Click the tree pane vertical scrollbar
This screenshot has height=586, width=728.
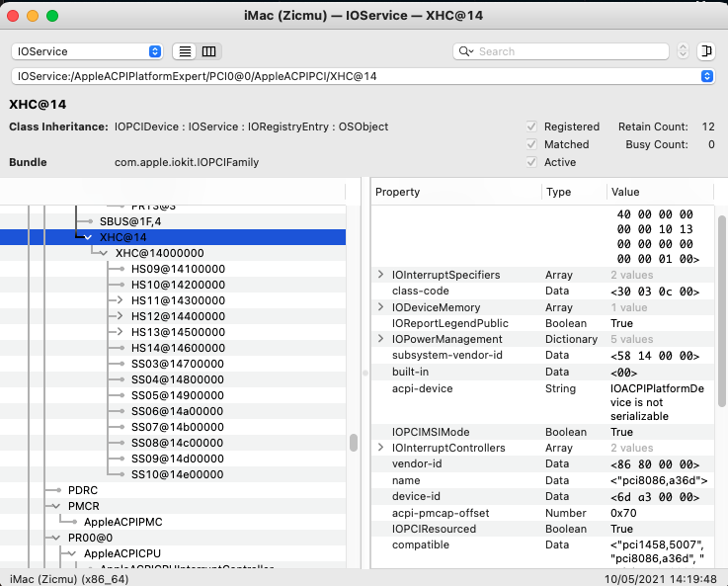coord(354,443)
